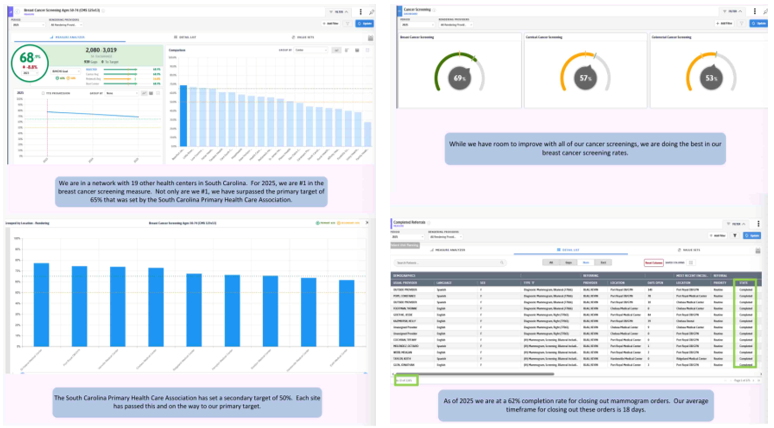Open the three-dot menu on Completed Referrals panel

[x=758, y=224]
